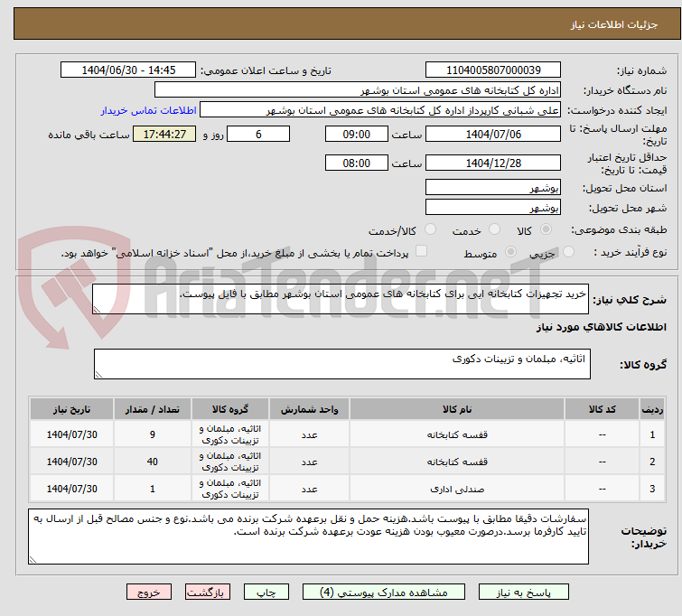
Task: Click the بازگشت back button
Action: coord(209,593)
